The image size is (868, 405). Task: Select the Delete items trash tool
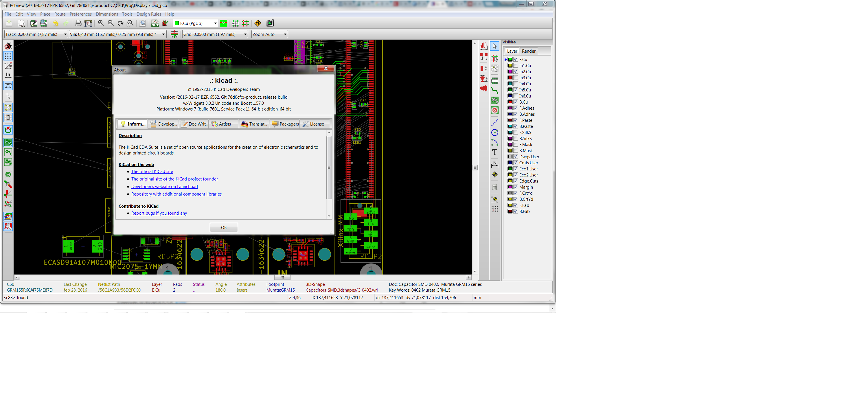[x=495, y=187]
